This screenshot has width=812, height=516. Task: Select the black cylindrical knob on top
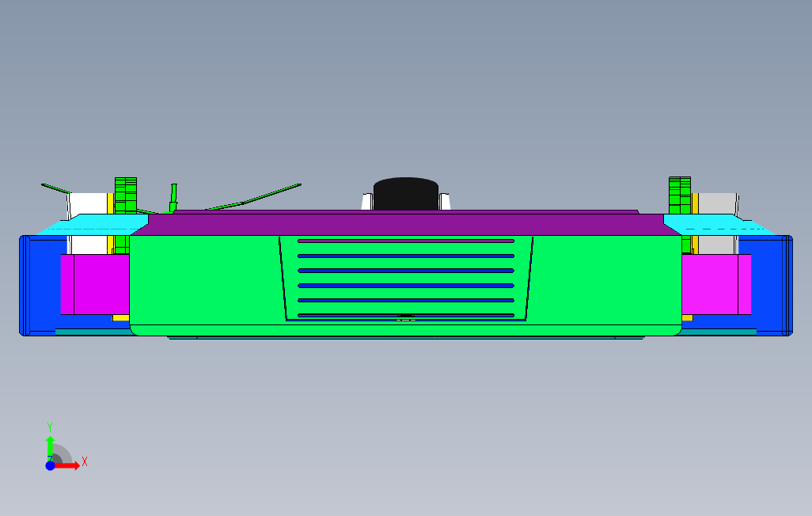[406, 194]
